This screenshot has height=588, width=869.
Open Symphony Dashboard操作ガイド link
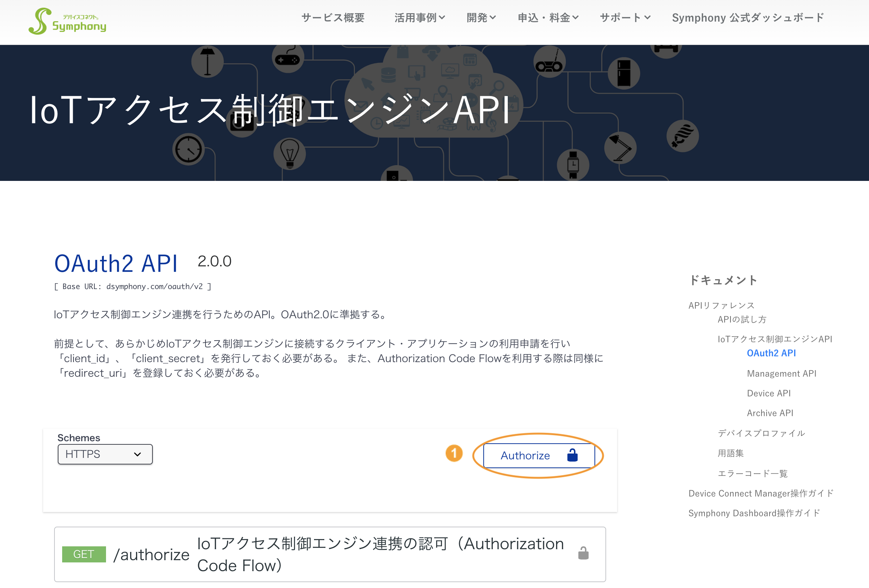[x=754, y=513]
